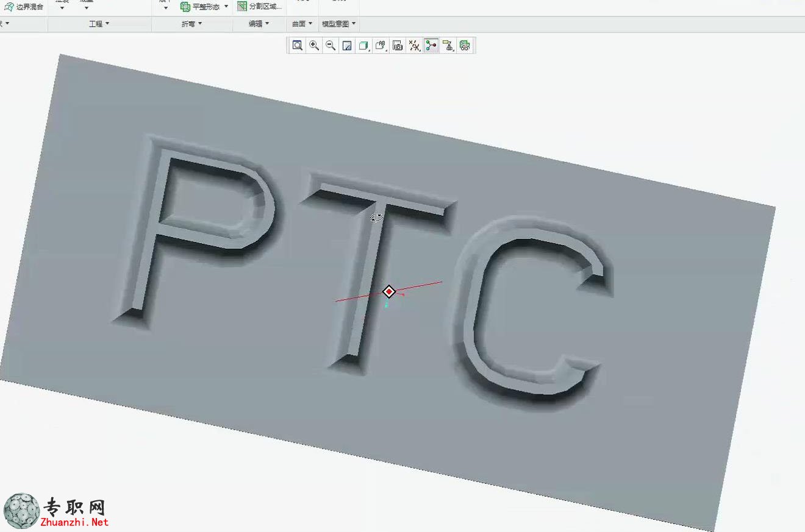Click the Repaint view icon
805x532 pixels.
click(x=347, y=46)
